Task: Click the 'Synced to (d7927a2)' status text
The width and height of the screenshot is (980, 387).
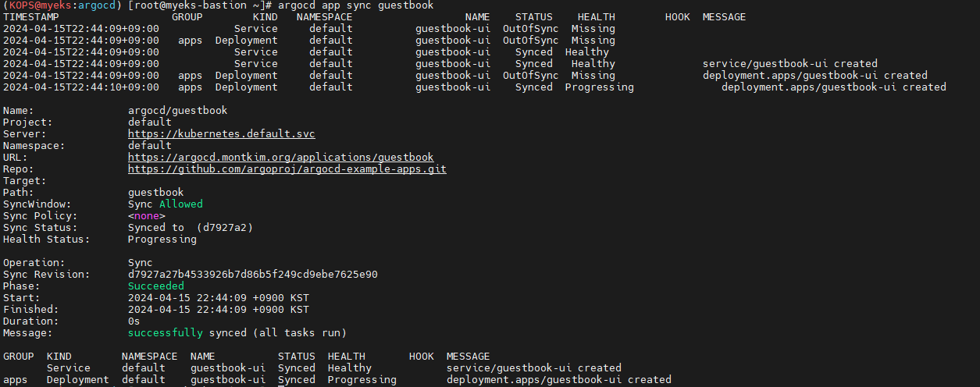Action: click(x=191, y=228)
